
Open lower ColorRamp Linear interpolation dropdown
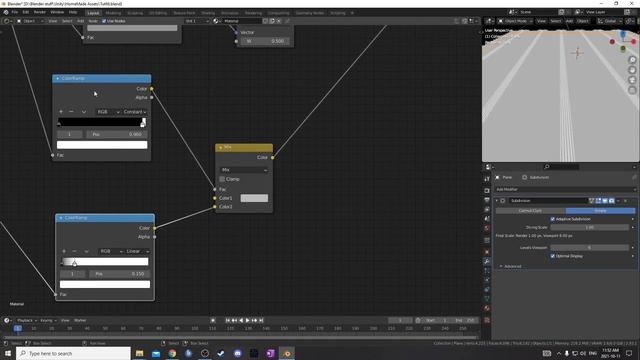click(138, 251)
